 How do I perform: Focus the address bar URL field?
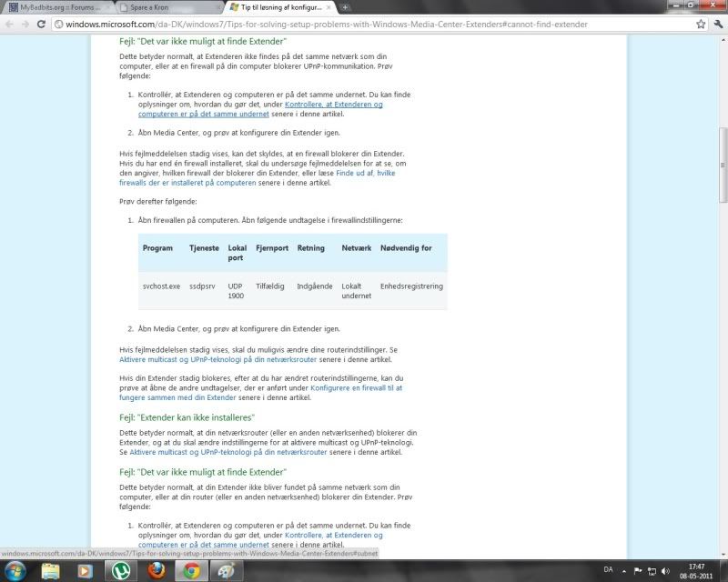376,25
